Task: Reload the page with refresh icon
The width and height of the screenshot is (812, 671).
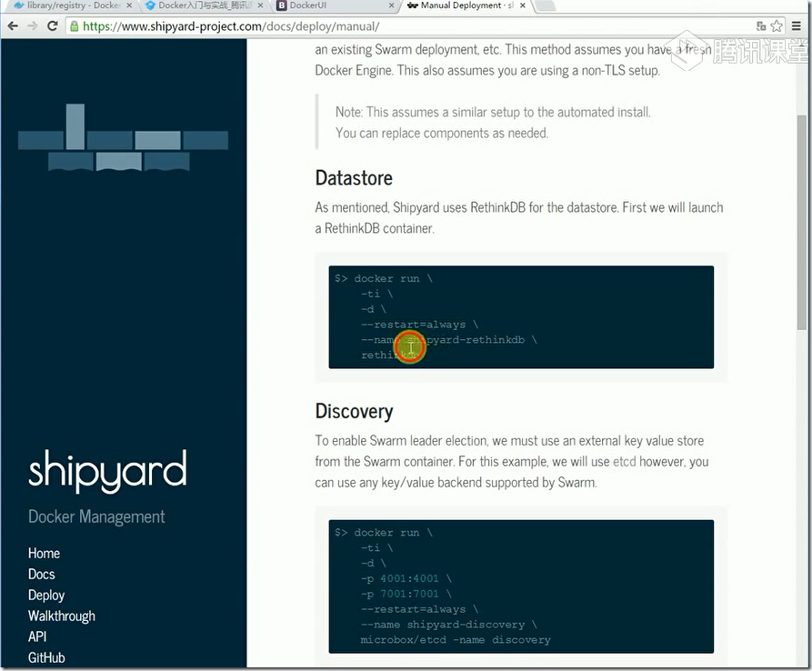Action: click(x=53, y=25)
